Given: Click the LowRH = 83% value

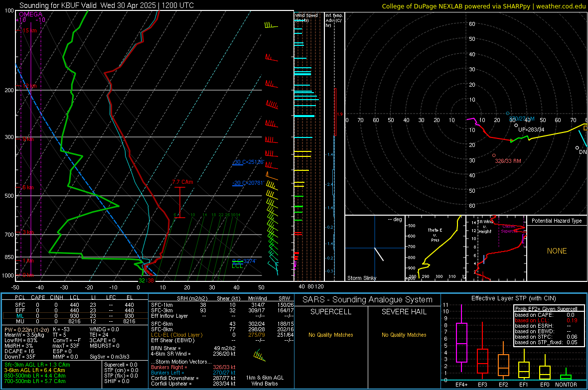Looking at the screenshot, I should tap(21, 340).
